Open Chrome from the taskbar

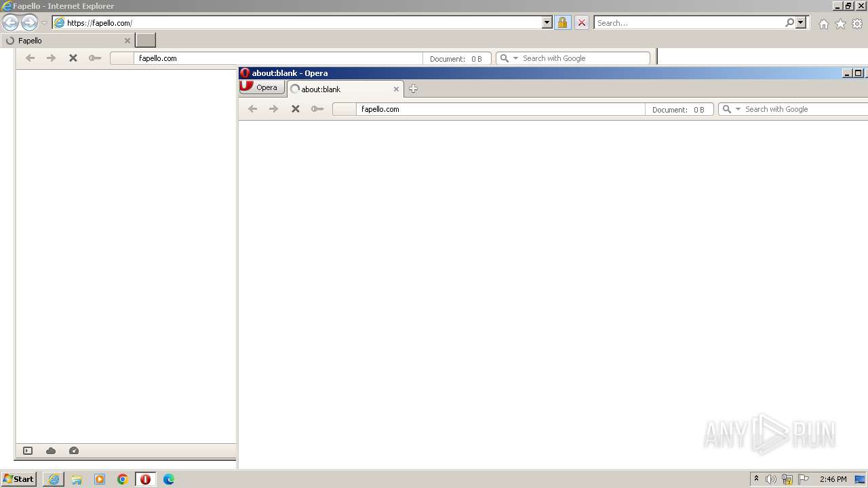(x=123, y=479)
